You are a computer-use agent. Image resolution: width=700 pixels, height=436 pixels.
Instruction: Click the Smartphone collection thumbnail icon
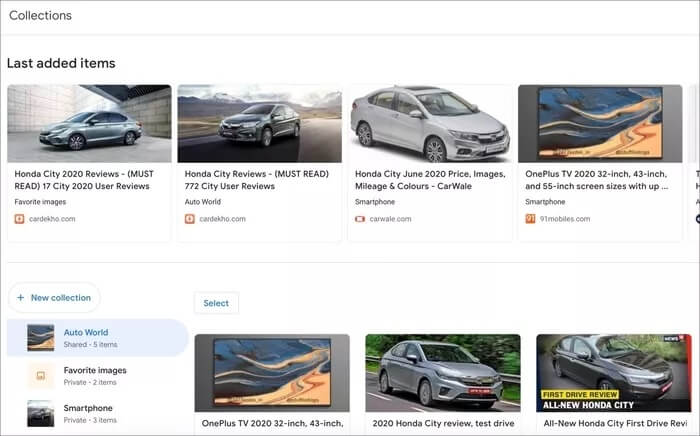(x=41, y=414)
